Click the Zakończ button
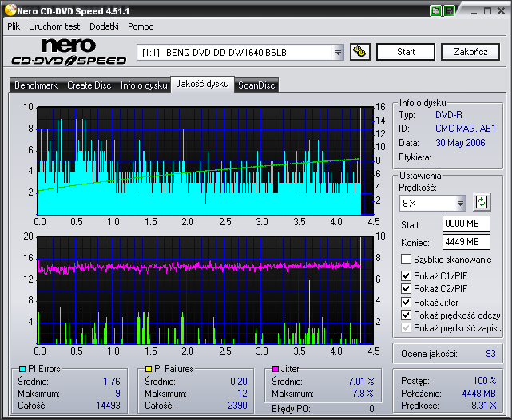This screenshot has height=420, width=512. click(470, 52)
